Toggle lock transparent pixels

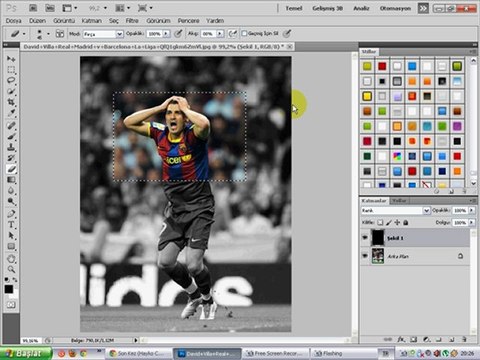380,222
